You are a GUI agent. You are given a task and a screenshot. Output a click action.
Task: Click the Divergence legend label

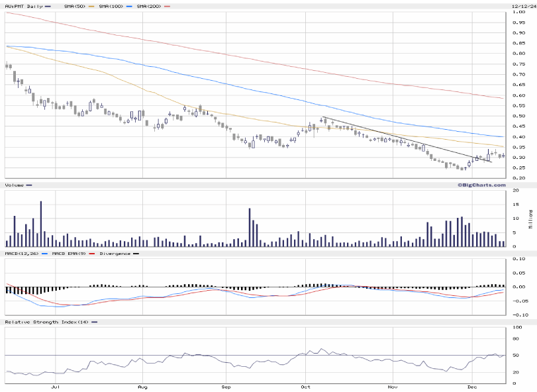pos(115,253)
